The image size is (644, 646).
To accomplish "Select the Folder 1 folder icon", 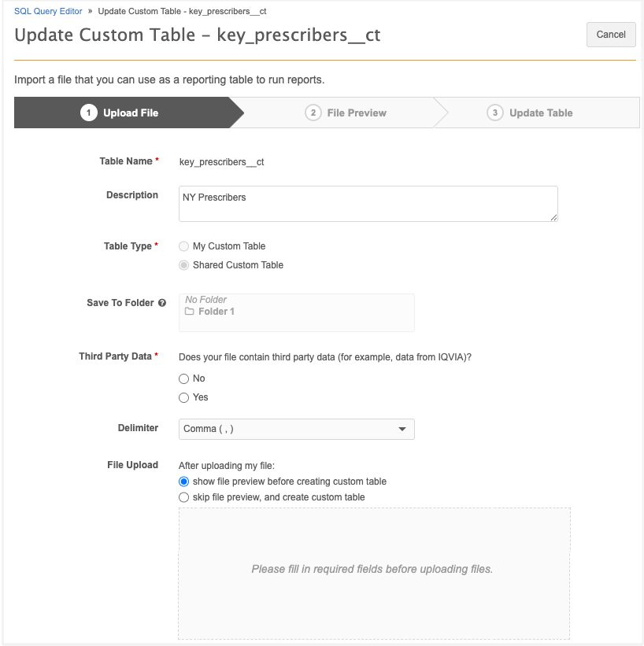I will 190,312.
